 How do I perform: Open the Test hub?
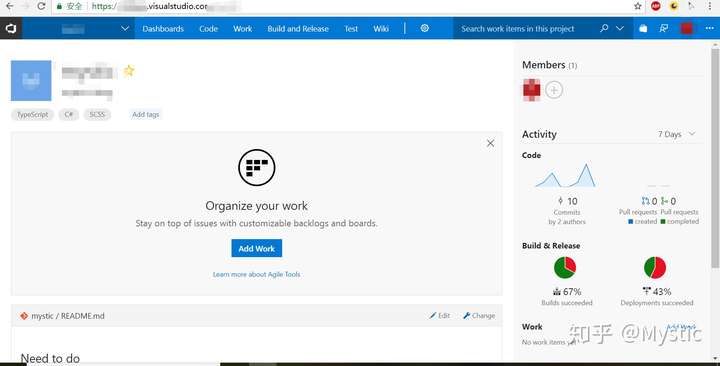click(x=351, y=28)
